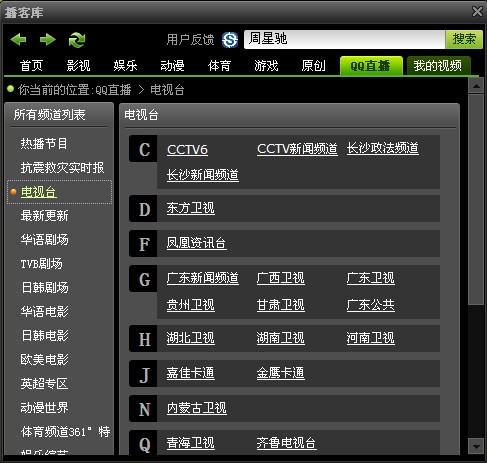
Task: Refresh the page with the green refresh icon
Action: 77,40
